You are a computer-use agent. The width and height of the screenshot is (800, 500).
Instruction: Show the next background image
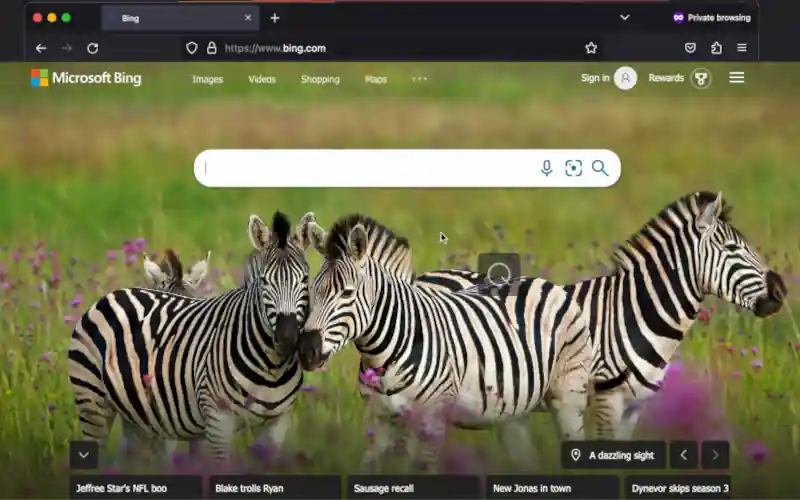pos(715,455)
